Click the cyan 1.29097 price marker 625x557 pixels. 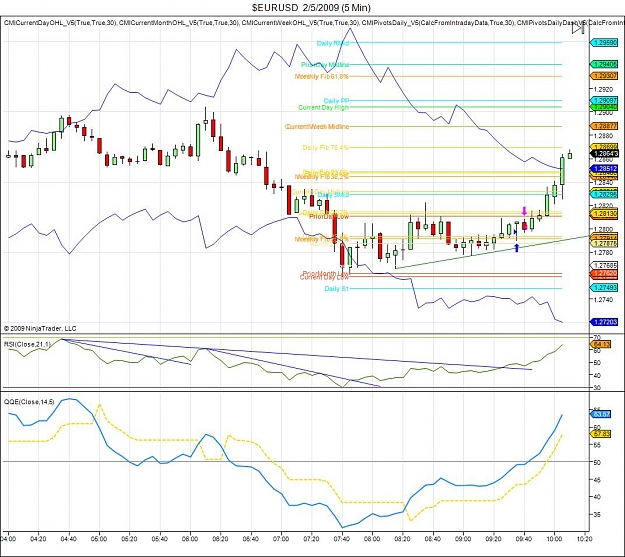click(605, 100)
